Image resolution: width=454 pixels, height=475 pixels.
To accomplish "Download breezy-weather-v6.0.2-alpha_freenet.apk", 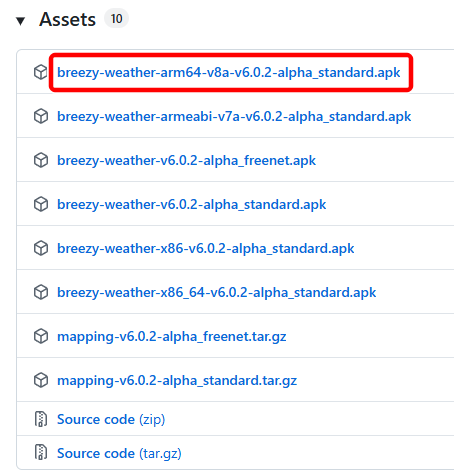I will pyautogui.click(x=186, y=161).
